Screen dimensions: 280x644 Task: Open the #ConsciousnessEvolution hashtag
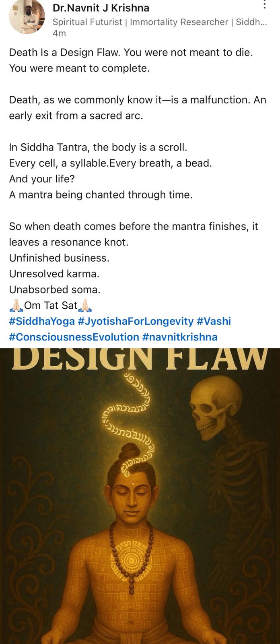(x=74, y=337)
